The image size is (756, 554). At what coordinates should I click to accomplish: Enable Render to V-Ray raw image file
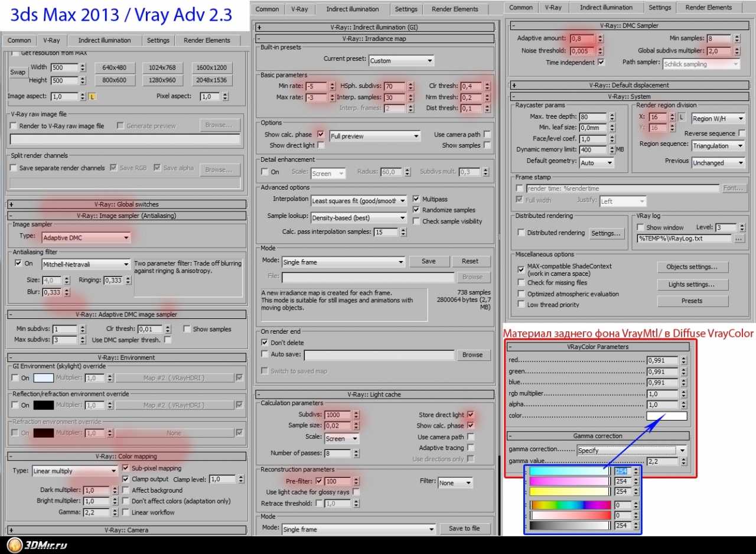14,126
